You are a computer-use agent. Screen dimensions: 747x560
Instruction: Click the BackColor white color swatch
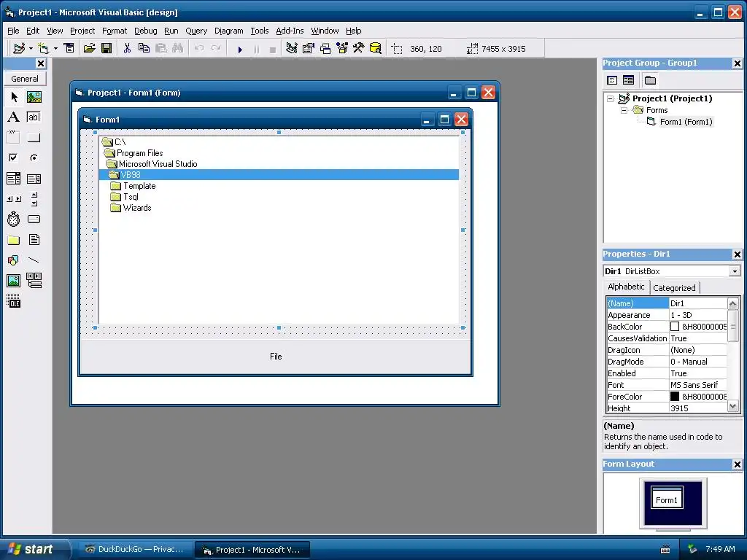pyautogui.click(x=675, y=327)
